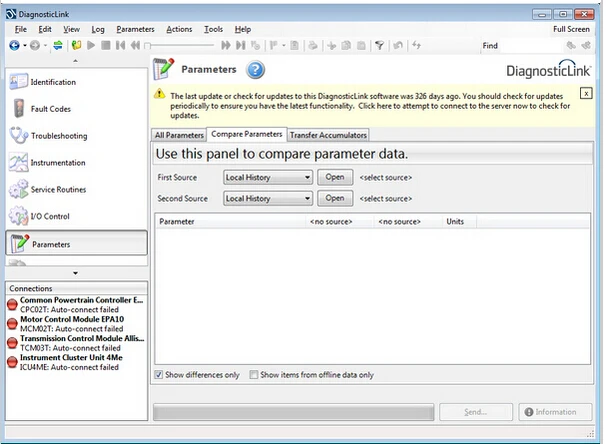Image resolution: width=606 pixels, height=444 pixels.
Task: Click the Print toolbar icon
Action: click(x=313, y=46)
